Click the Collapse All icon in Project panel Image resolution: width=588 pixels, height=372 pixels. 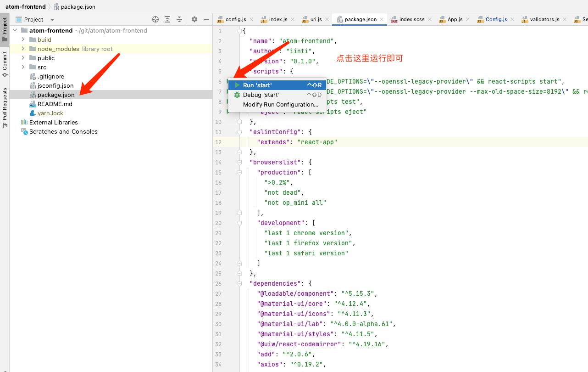coord(179,19)
